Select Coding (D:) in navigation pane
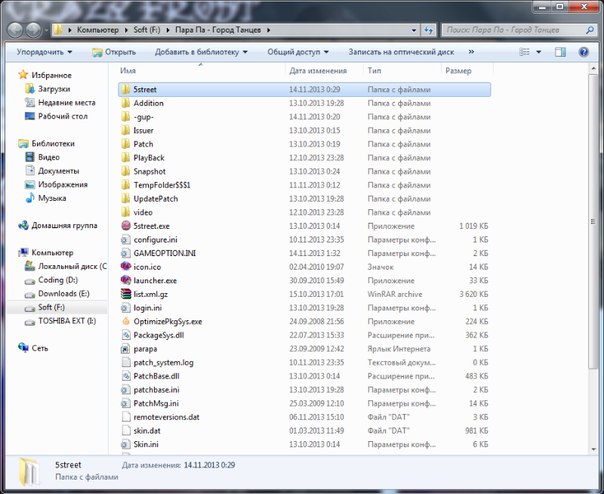604x494 pixels. (x=58, y=280)
